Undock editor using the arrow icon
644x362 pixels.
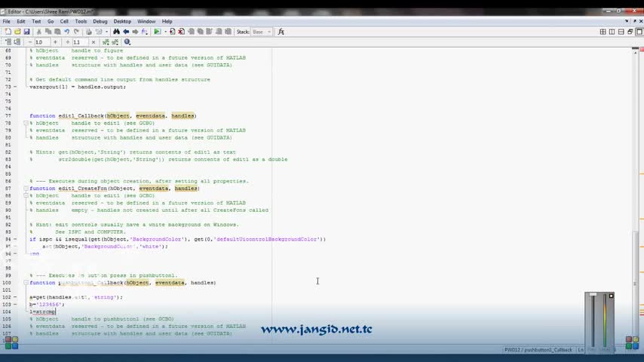(634, 21)
